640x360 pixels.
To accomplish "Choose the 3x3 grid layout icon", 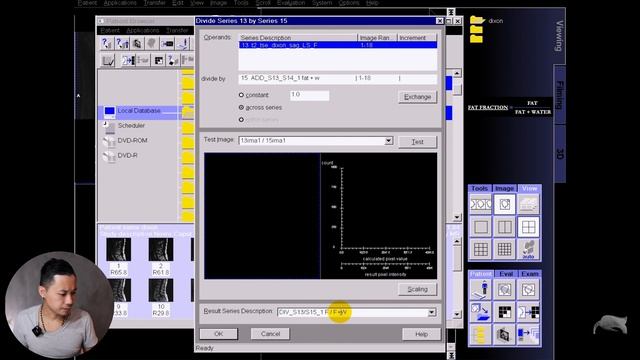I will [480, 249].
